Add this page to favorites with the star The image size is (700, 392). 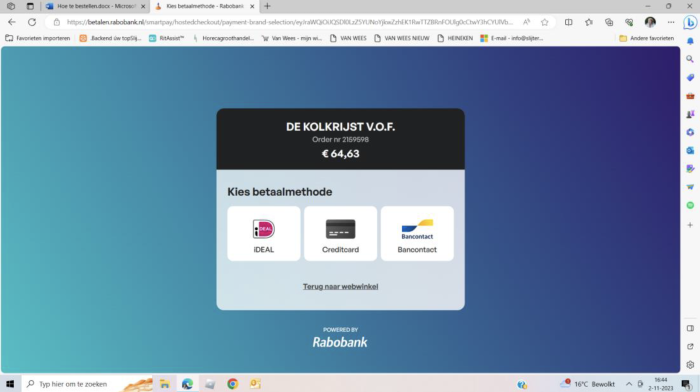pyautogui.click(x=544, y=22)
